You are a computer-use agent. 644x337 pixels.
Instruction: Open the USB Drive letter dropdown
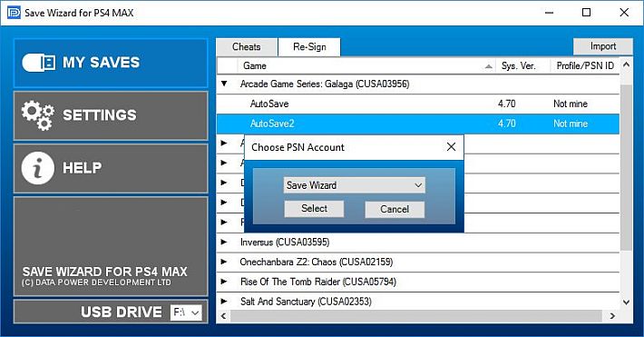coord(186,312)
